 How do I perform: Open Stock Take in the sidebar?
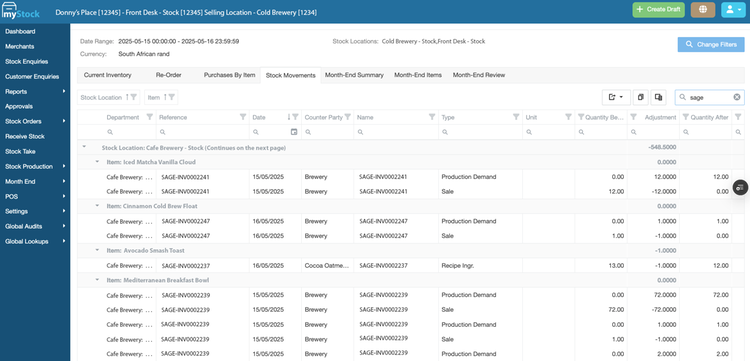click(x=20, y=151)
